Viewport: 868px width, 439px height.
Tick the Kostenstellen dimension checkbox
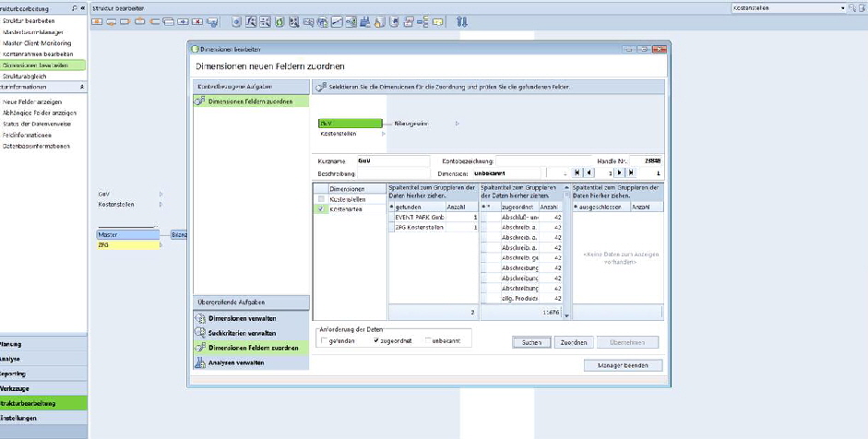(321, 198)
